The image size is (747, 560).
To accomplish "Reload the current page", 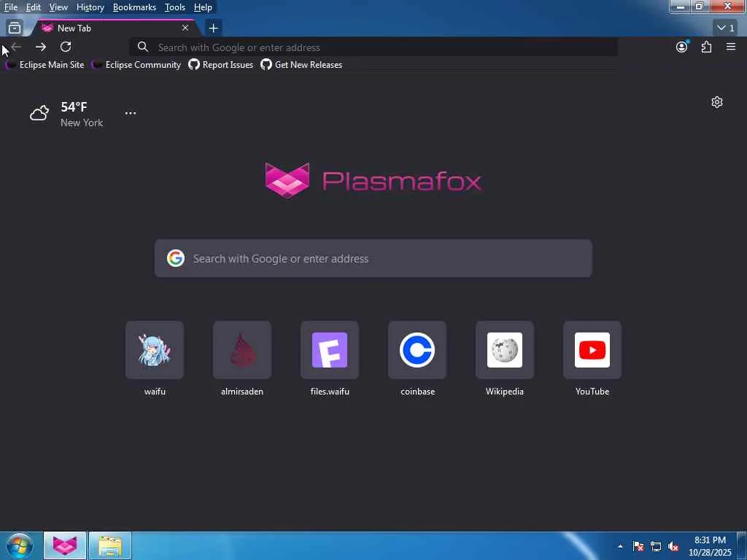I will point(66,47).
